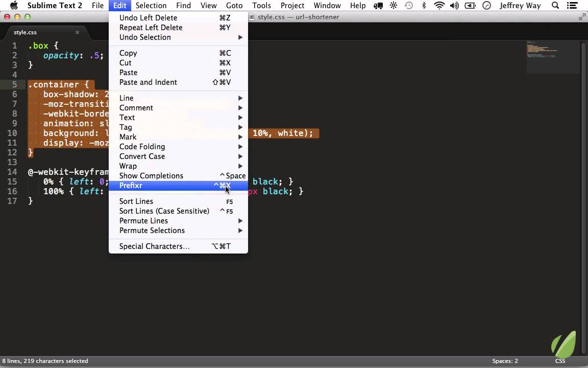
Task: Open the Goto menu
Action: tap(234, 5)
